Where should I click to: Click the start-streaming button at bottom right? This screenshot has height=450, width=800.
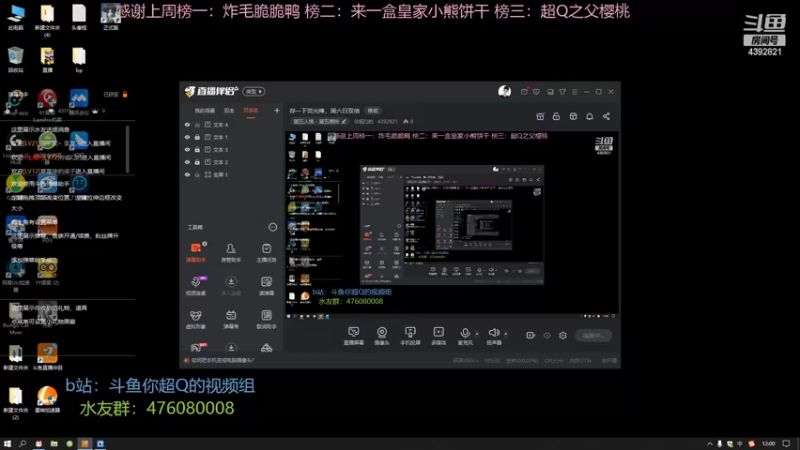[x=593, y=335]
